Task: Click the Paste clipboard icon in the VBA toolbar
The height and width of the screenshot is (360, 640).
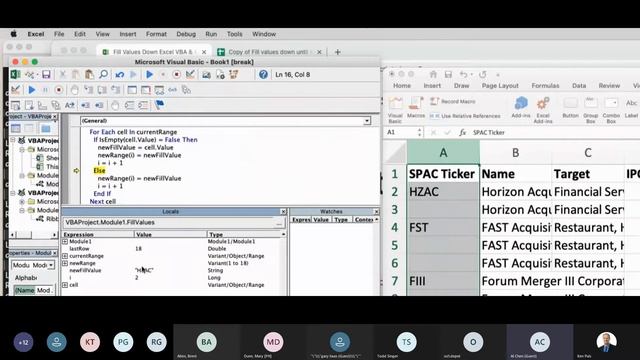Action: (89, 74)
